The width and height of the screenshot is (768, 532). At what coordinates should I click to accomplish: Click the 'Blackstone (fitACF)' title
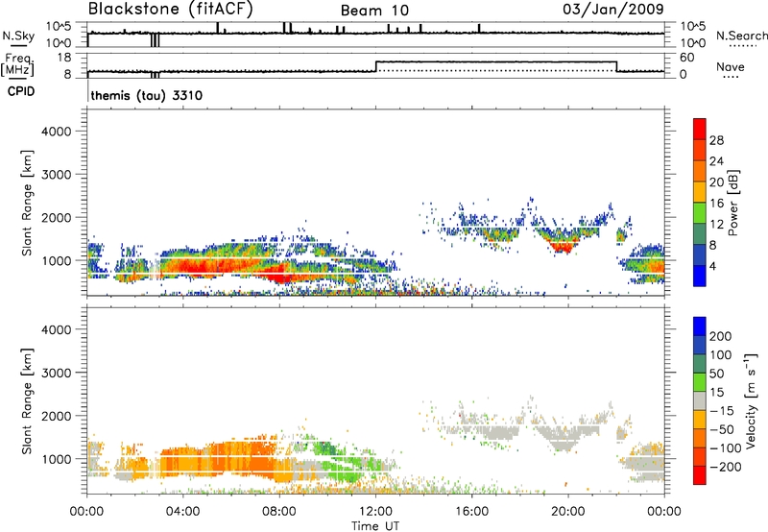pyautogui.click(x=170, y=9)
